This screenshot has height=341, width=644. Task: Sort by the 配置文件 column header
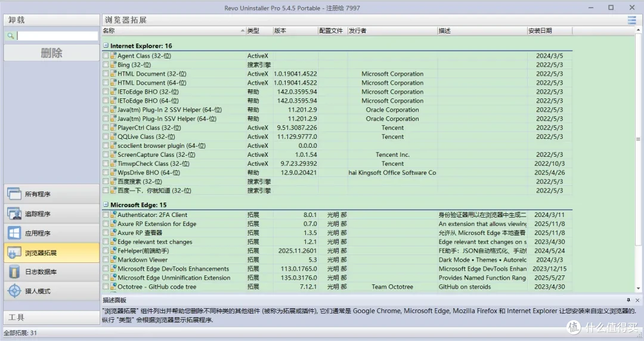point(333,31)
